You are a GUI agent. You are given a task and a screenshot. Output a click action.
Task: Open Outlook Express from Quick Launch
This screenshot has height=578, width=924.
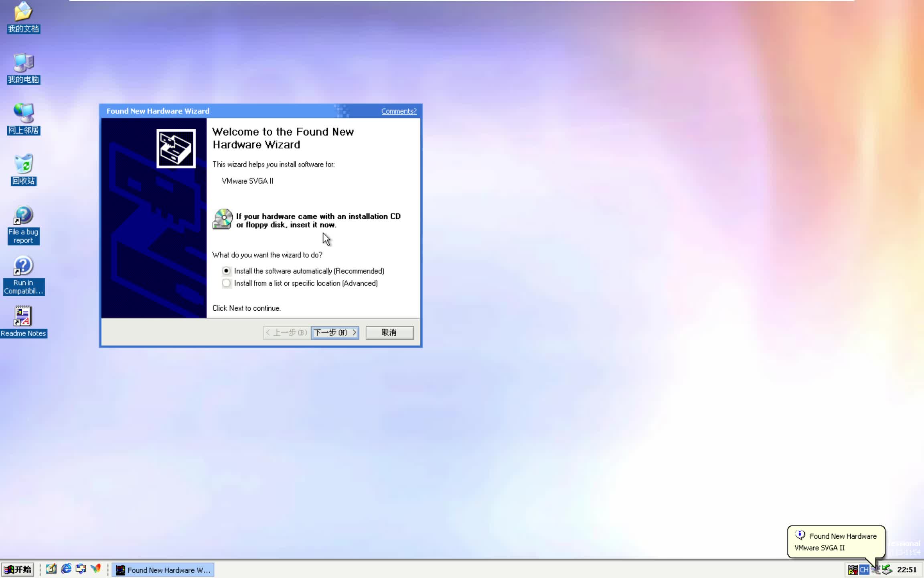click(81, 569)
